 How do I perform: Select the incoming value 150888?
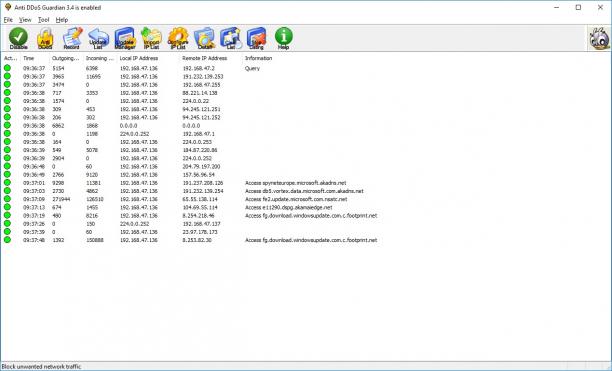[95, 240]
